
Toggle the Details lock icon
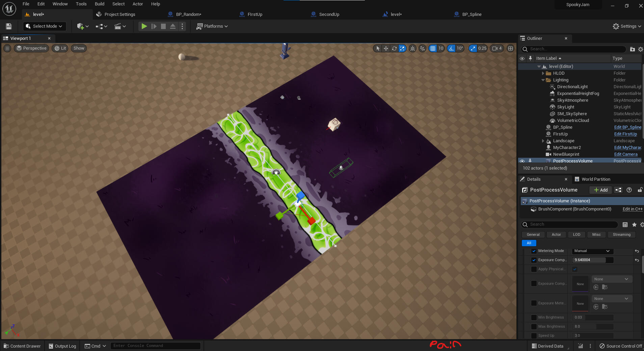point(640,190)
